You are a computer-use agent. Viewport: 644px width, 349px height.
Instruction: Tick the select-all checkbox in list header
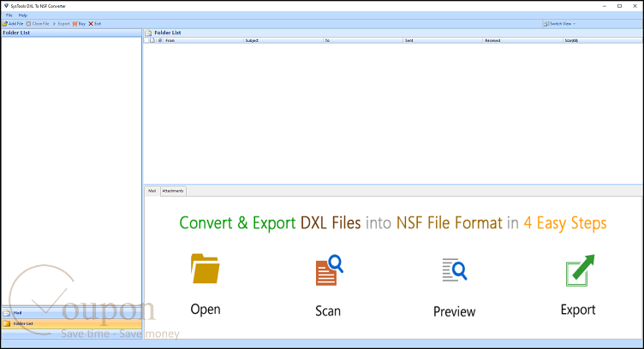[146, 40]
